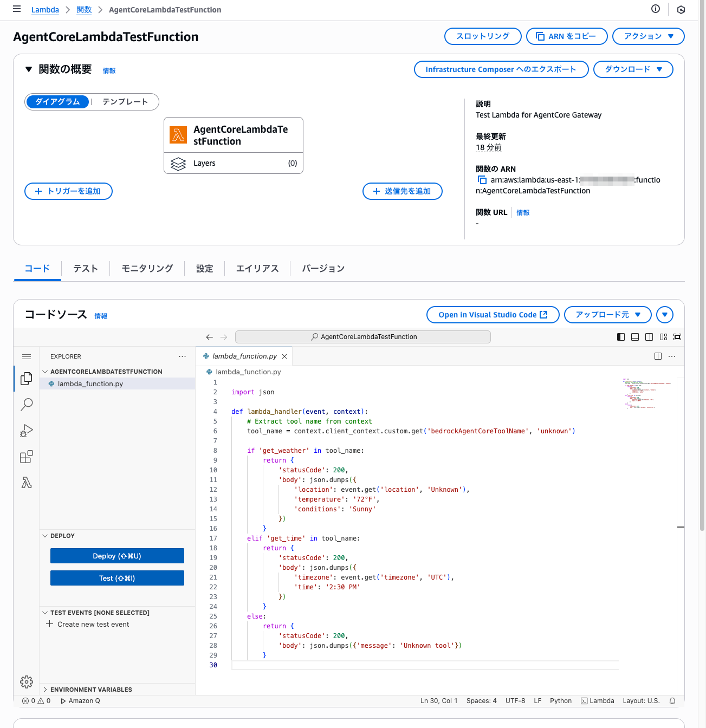Click トリガーを追加 button

pos(68,191)
